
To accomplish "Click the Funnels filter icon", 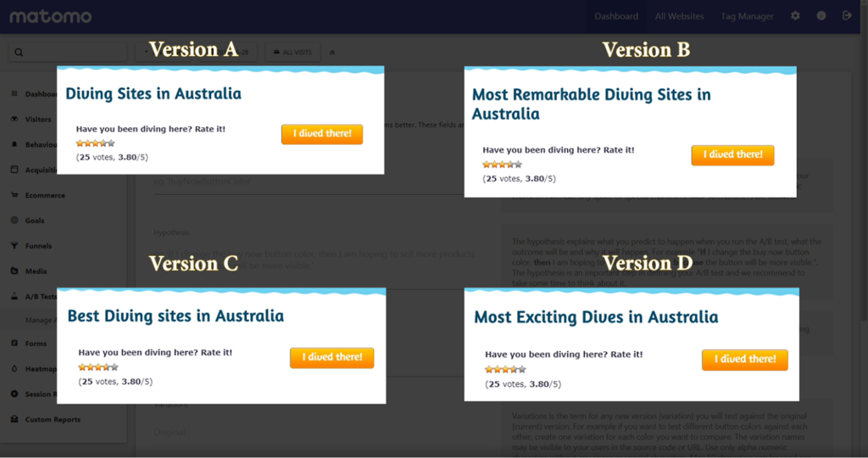I will [14, 245].
